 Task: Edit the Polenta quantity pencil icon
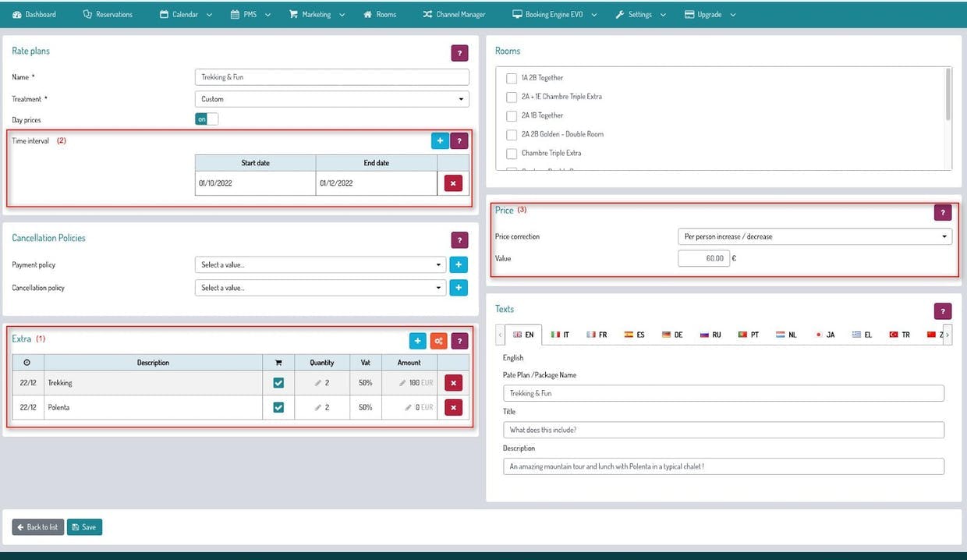tap(318, 407)
